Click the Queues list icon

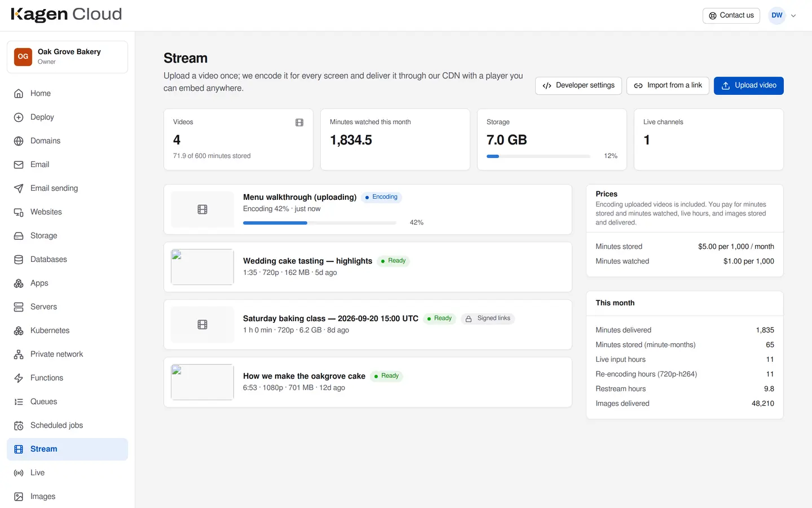19,402
